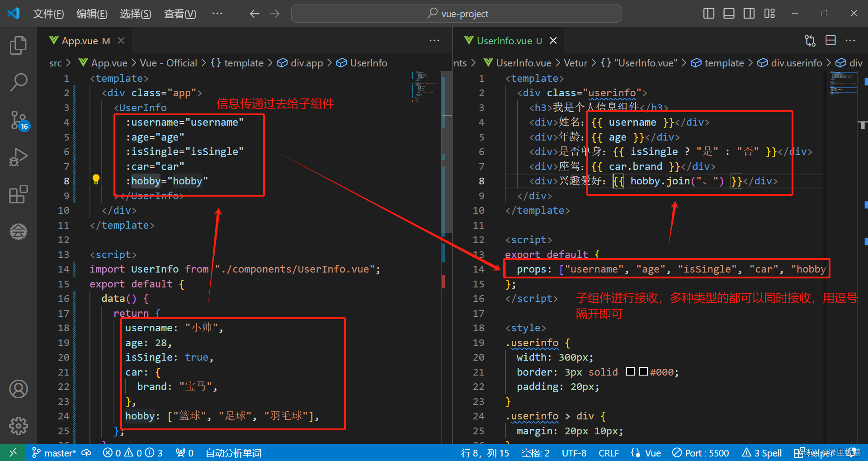Click the lightbulb quick fix on line 8
The width and height of the screenshot is (868, 461).
pos(96,179)
